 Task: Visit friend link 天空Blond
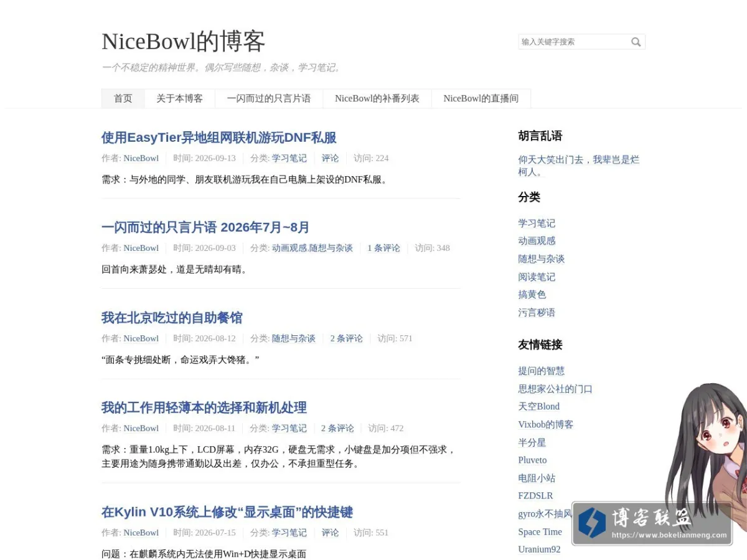click(x=539, y=406)
